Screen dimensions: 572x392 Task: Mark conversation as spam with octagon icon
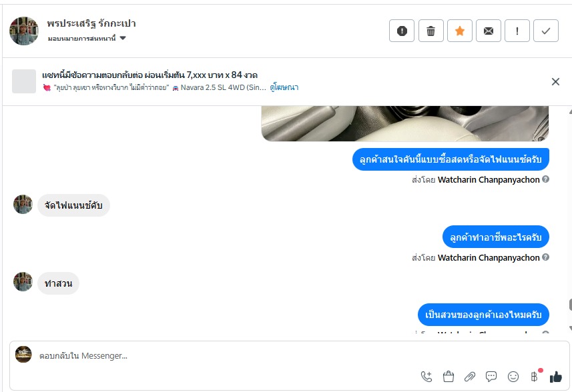[402, 31]
